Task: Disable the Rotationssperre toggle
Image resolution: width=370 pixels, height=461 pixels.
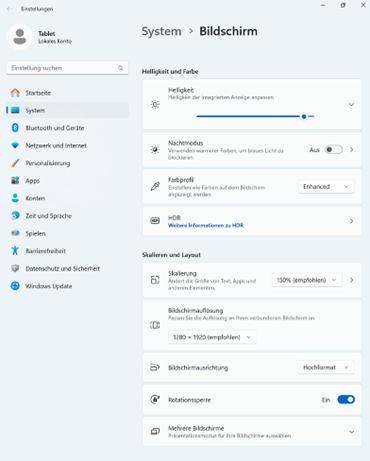Action: (346, 399)
